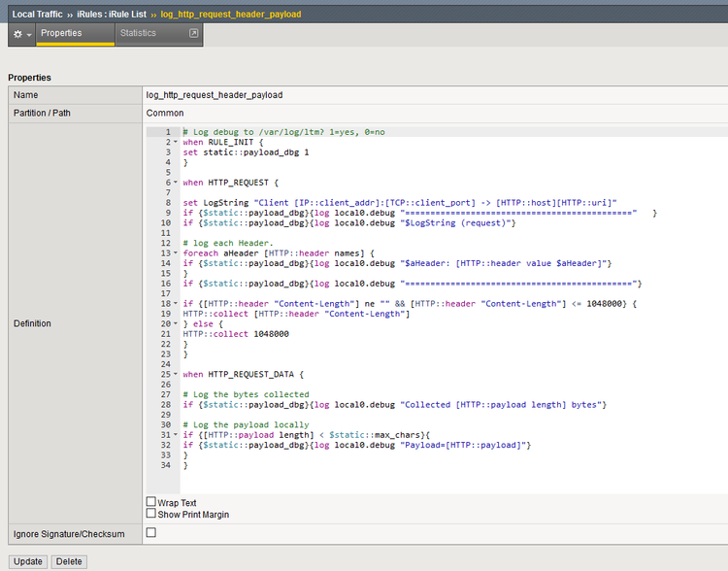Collapse the RULE_INIT block fold arrow

coord(176,143)
